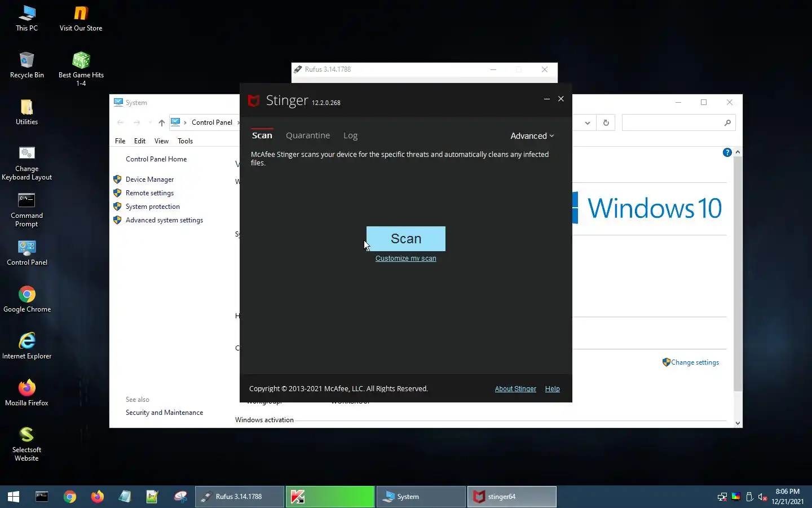Open This PC desktop icon

(x=27, y=19)
